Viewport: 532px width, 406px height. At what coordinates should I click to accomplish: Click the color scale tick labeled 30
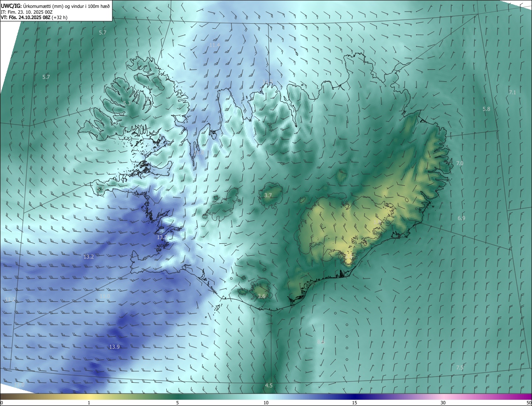tap(443, 403)
